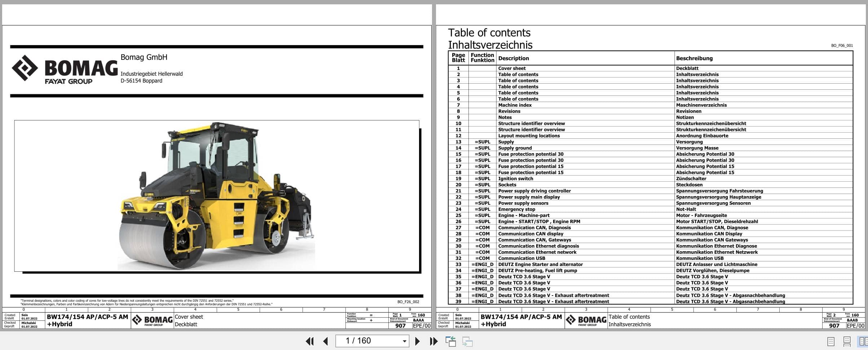
Task: Skip to the last page (160)
Action: [x=433, y=341]
